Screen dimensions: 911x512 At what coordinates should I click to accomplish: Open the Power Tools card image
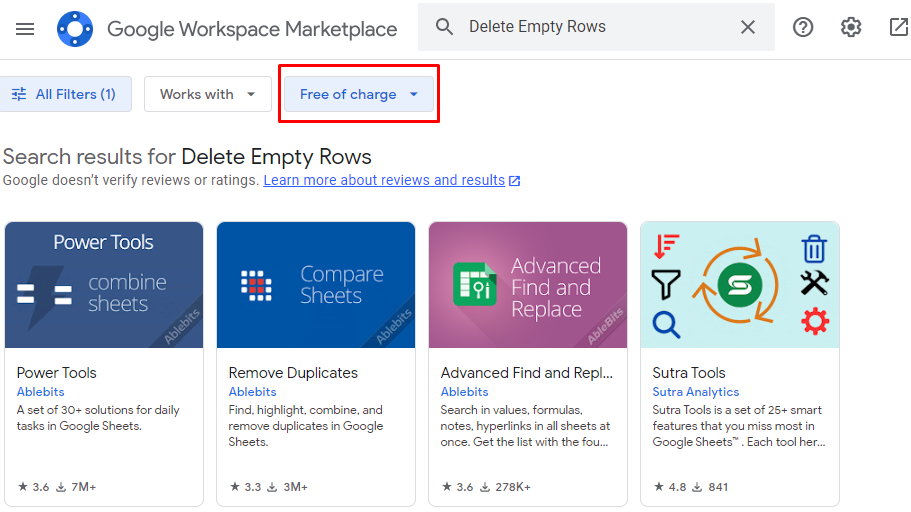tap(104, 285)
